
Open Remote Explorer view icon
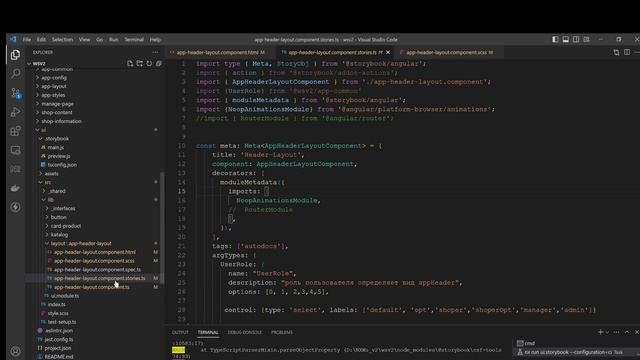click(x=16, y=150)
